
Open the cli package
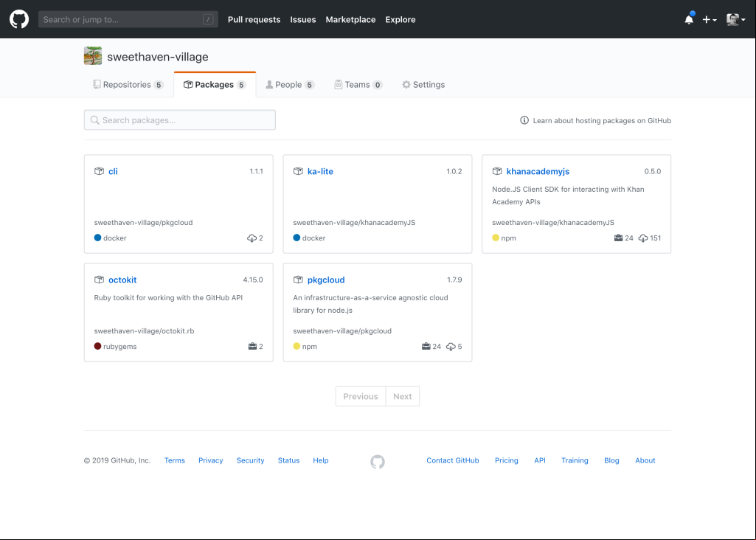coord(113,171)
